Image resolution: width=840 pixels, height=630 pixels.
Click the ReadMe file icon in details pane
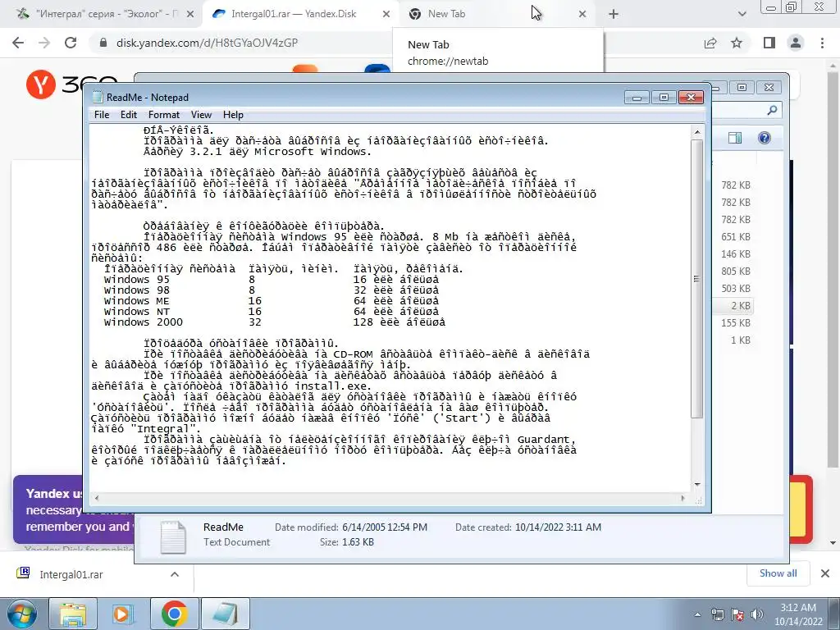(173, 536)
